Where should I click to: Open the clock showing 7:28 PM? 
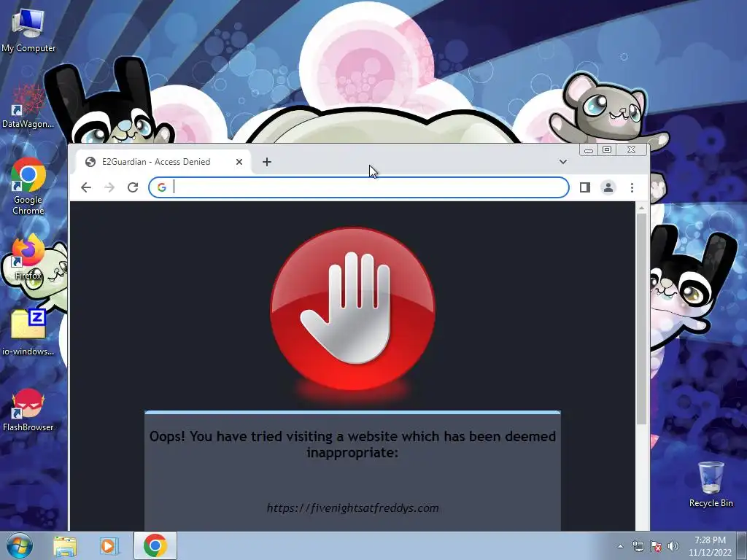pyautogui.click(x=710, y=546)
